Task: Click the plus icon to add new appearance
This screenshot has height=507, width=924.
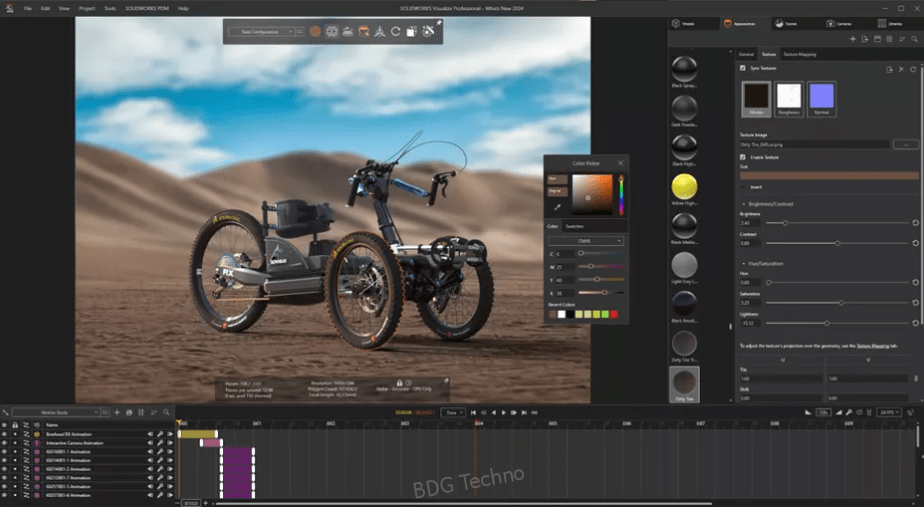Action: point(853,39)
